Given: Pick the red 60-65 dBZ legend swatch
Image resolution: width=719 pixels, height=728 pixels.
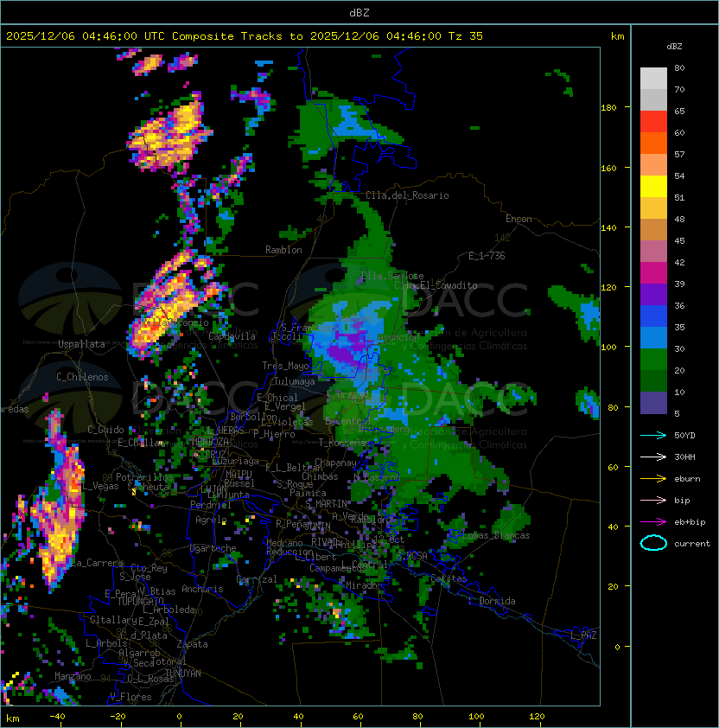Looking at the screenshot, I should click(x=654, y=121).
